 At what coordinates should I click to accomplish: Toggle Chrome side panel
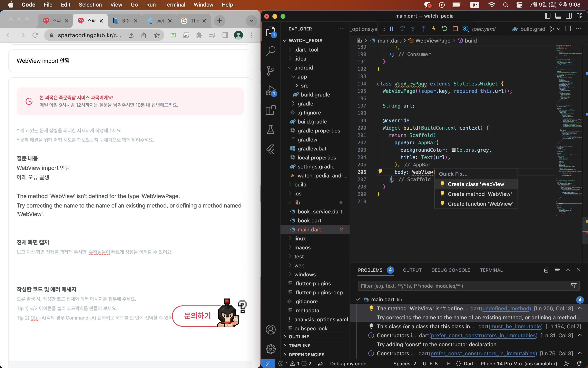225,35
